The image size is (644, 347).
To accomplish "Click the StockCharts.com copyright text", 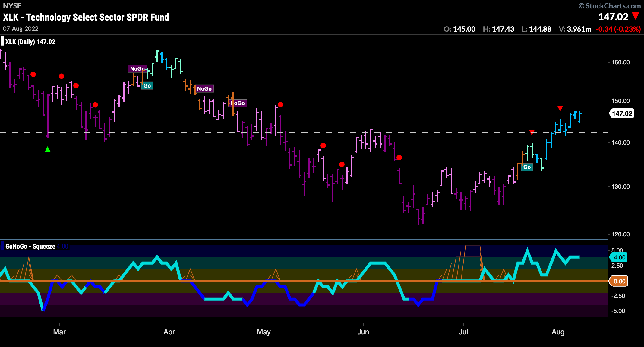I will click(x=610, y=6).
